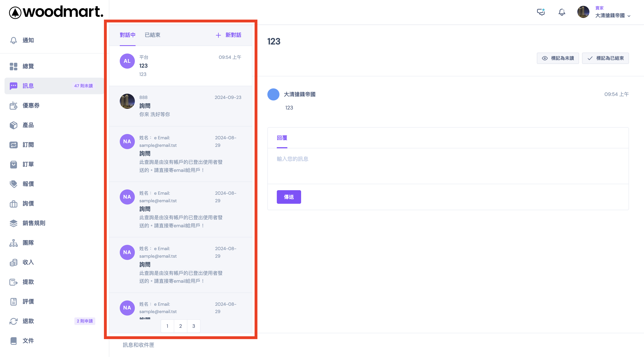This screenshot has height=357, width=644.
Task: Start a new conversation with 新對話
Action: pos(228,35)
